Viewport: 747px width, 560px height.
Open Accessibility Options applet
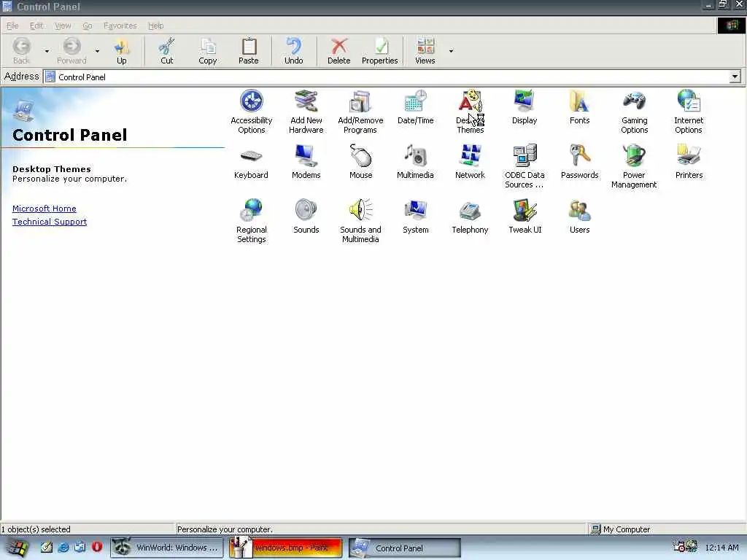[251, 112]
